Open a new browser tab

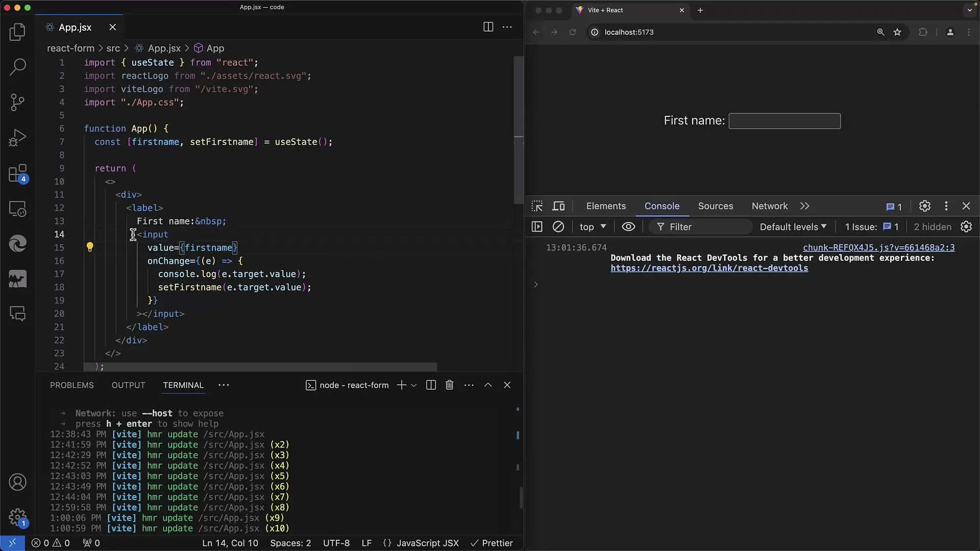(x=700, y=10)
